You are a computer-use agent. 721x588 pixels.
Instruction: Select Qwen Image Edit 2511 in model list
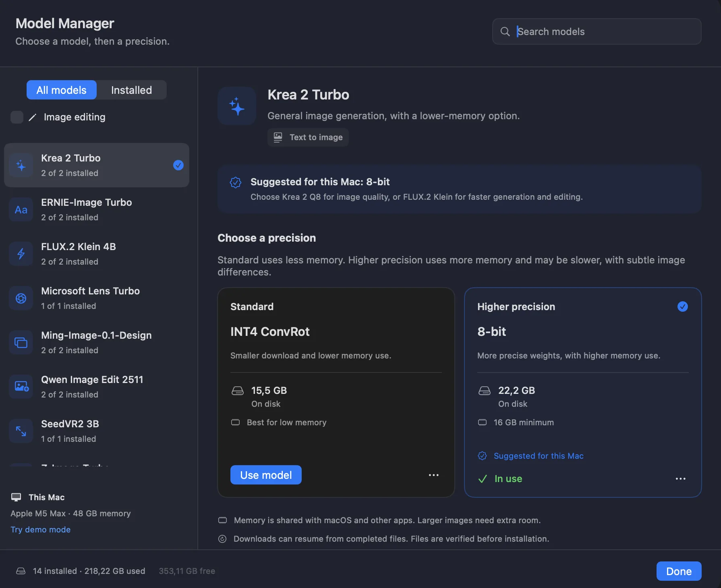tap(97, 387)
